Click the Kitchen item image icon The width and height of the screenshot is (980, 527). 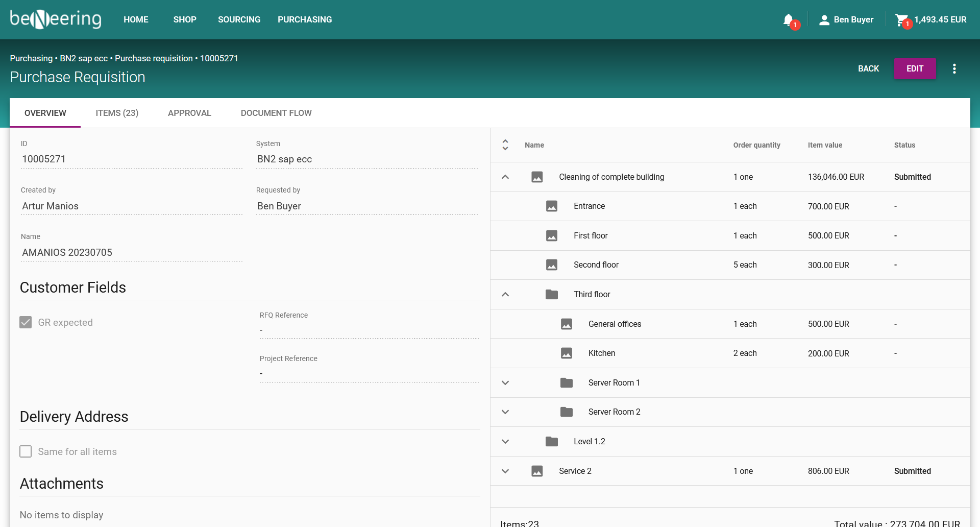(566, 353)
